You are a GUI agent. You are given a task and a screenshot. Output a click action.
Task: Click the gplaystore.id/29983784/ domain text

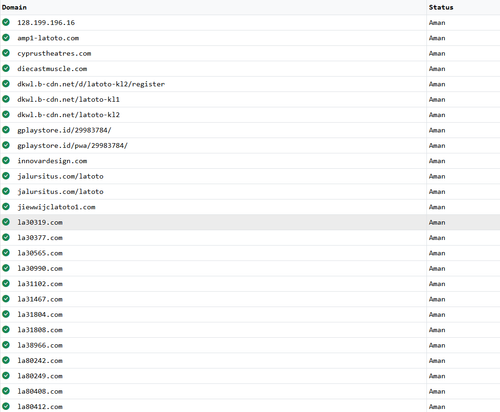(64, 130)
